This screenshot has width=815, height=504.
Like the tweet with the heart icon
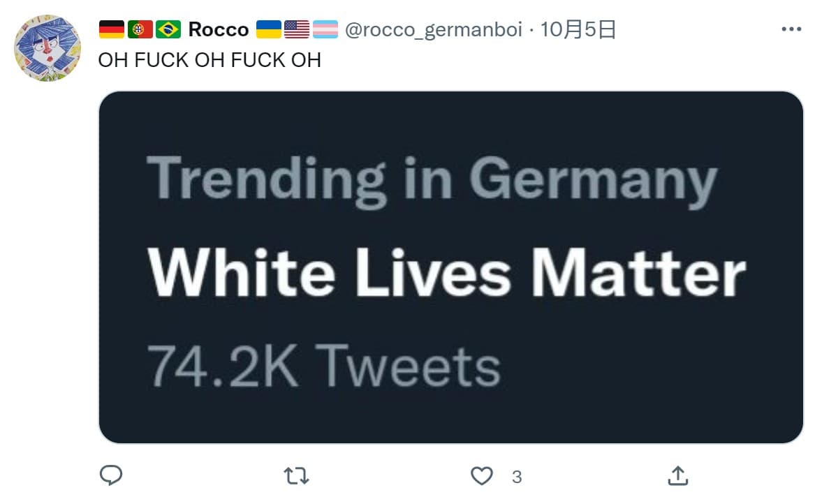(x=482, y=474)
